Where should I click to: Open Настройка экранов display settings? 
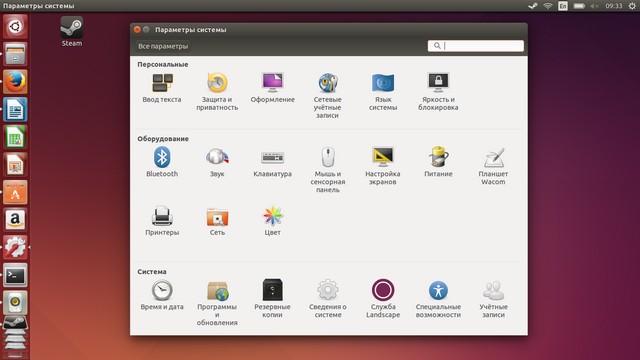click(x=383, y=166)
